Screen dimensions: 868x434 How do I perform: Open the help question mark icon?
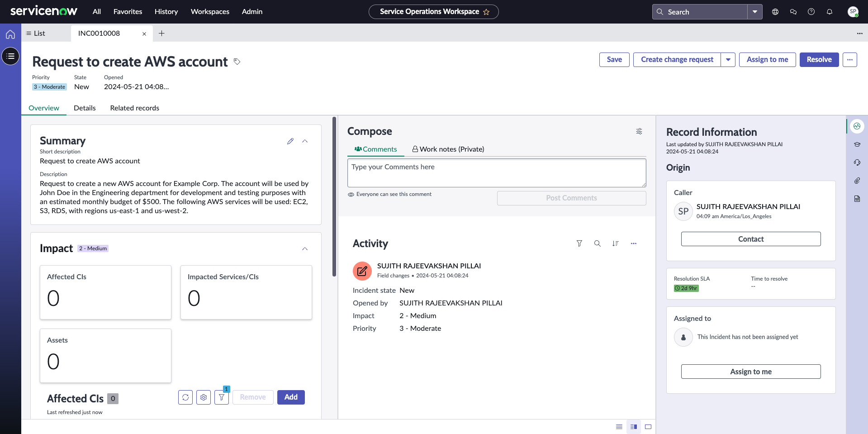(x=811, y=12)
